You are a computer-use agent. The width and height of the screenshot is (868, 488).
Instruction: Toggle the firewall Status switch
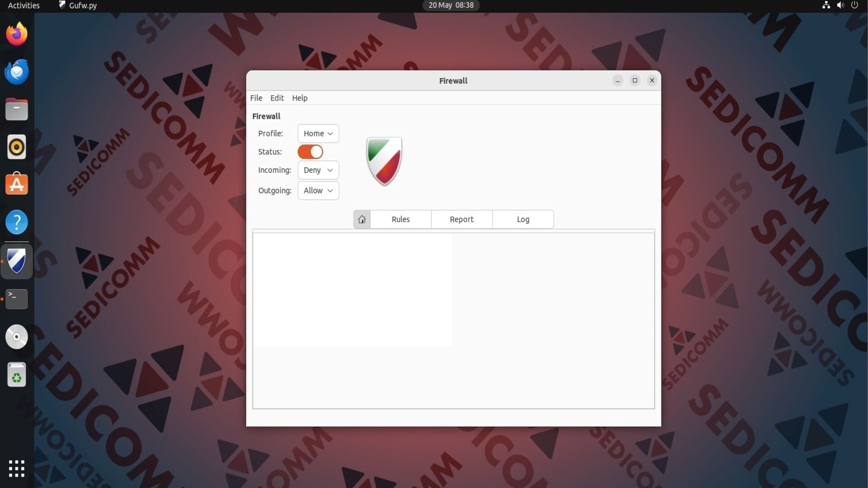310,152
